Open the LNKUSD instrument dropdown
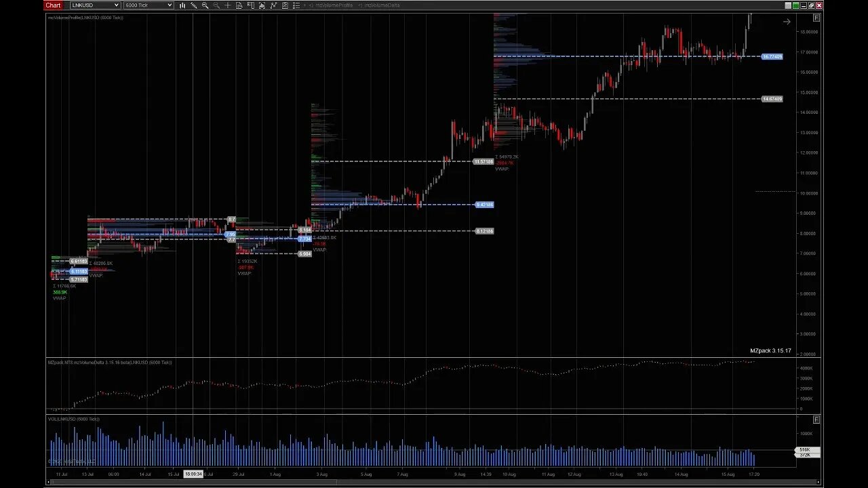 click(95, 5)
